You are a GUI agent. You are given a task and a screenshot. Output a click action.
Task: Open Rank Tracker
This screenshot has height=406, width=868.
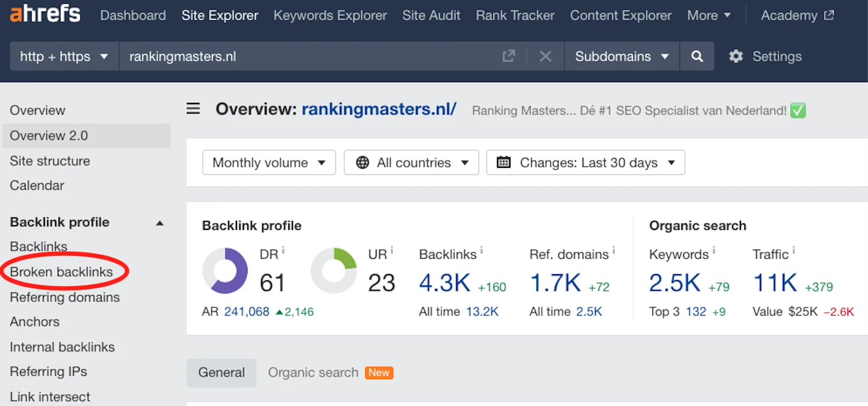[x=515, y=15]
